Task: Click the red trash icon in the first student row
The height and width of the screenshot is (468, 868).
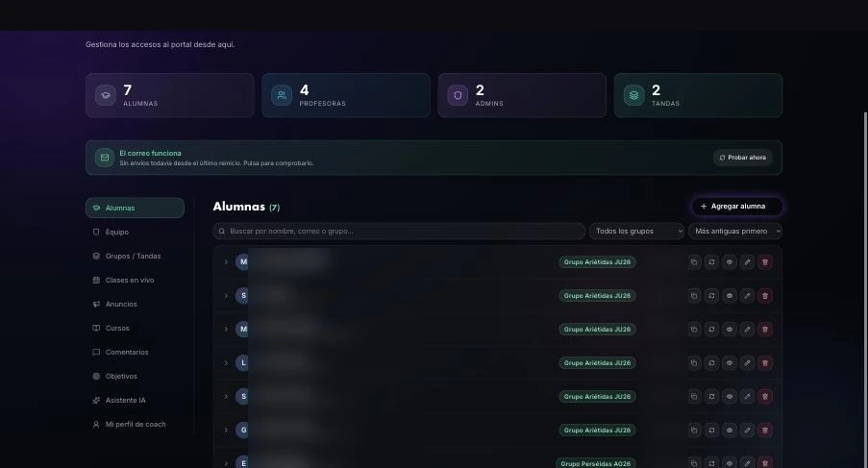Action: 765,262
